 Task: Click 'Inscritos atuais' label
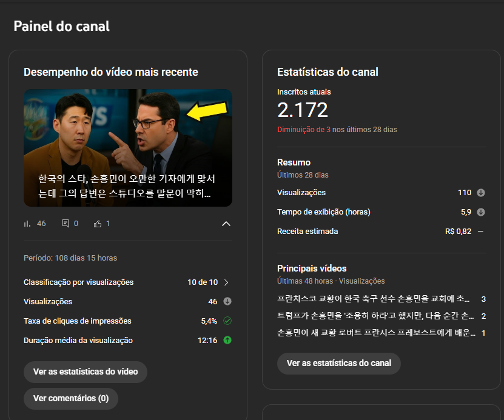(304, 92)
